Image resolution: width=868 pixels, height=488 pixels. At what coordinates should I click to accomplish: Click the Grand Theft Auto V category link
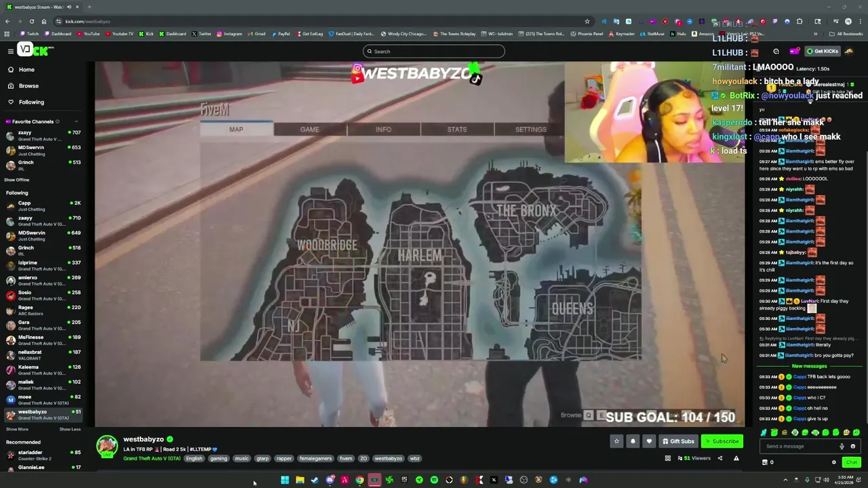(x=152, y=459)
